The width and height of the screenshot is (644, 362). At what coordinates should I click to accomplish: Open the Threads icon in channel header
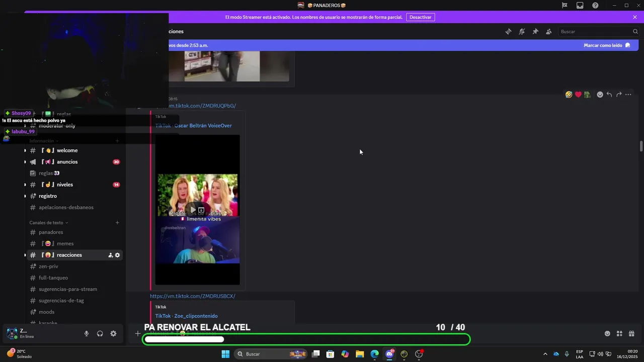click(508, 32)
